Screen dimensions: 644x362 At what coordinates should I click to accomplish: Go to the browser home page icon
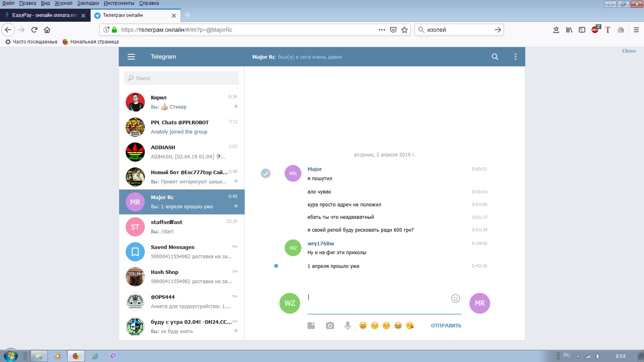pyautogui.click(x=47, y=30)
